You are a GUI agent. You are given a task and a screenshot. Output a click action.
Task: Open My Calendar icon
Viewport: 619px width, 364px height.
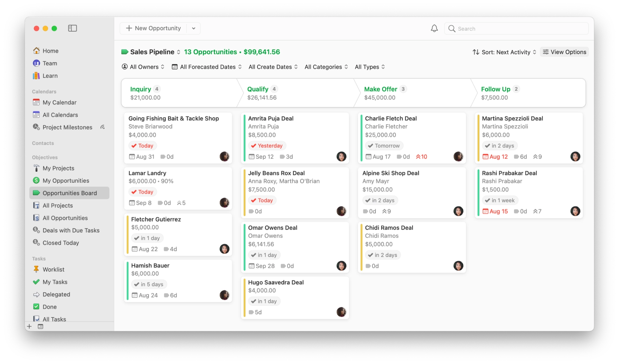click(36, 102)
